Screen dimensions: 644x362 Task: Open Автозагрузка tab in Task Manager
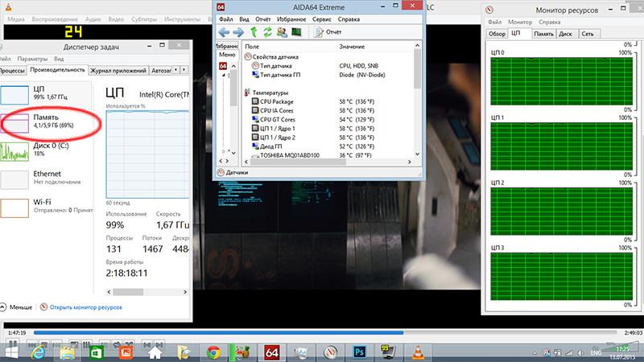(x=160, y=71)
